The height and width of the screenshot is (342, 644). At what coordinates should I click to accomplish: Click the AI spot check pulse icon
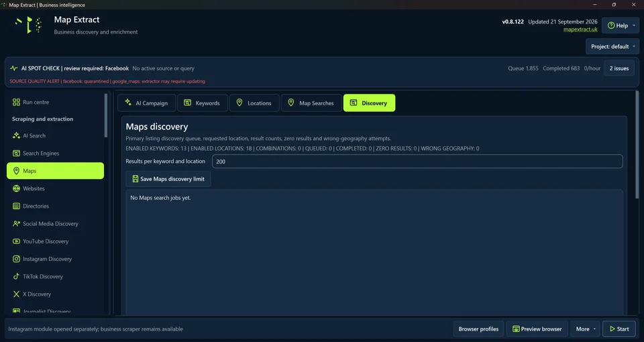[14, 68]
